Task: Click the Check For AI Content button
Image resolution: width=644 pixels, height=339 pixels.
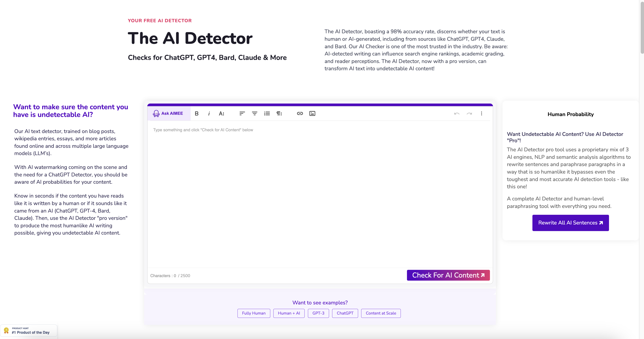Action: pos(448,275)
